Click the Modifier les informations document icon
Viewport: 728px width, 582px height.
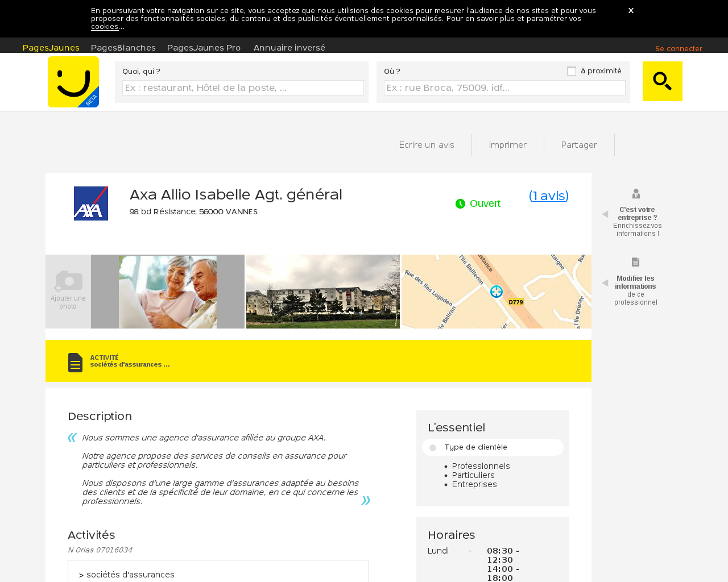click(x=635, y=262)
